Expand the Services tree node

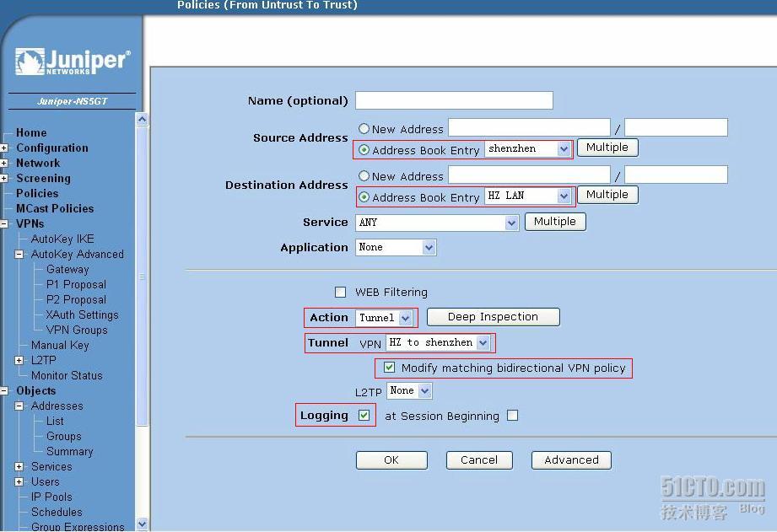point(19,466)
